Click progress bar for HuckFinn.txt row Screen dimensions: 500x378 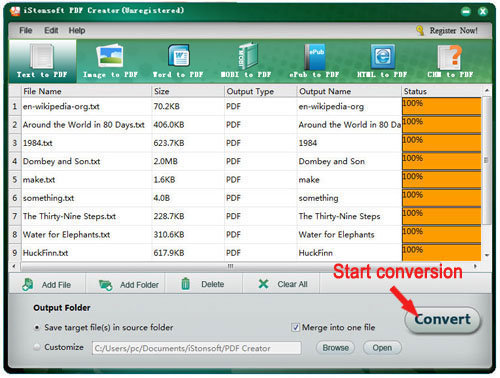click(x=442, y=253)
